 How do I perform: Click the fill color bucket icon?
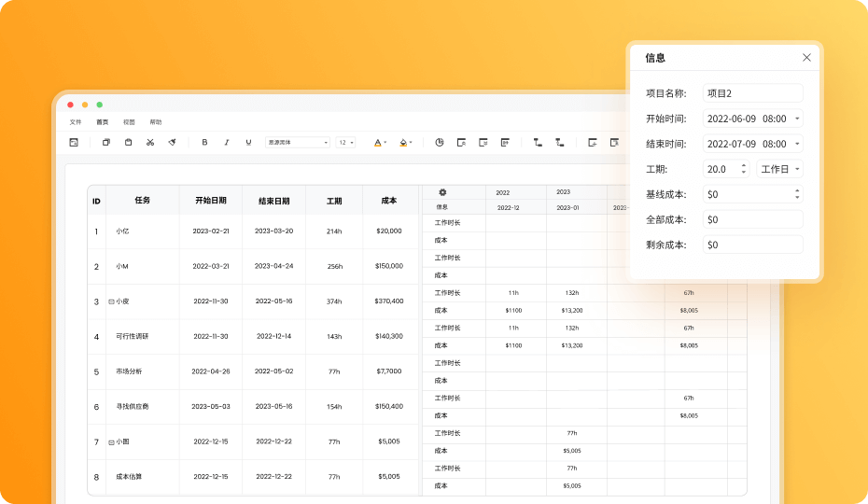pyautogui.click(x=403, y=143)
